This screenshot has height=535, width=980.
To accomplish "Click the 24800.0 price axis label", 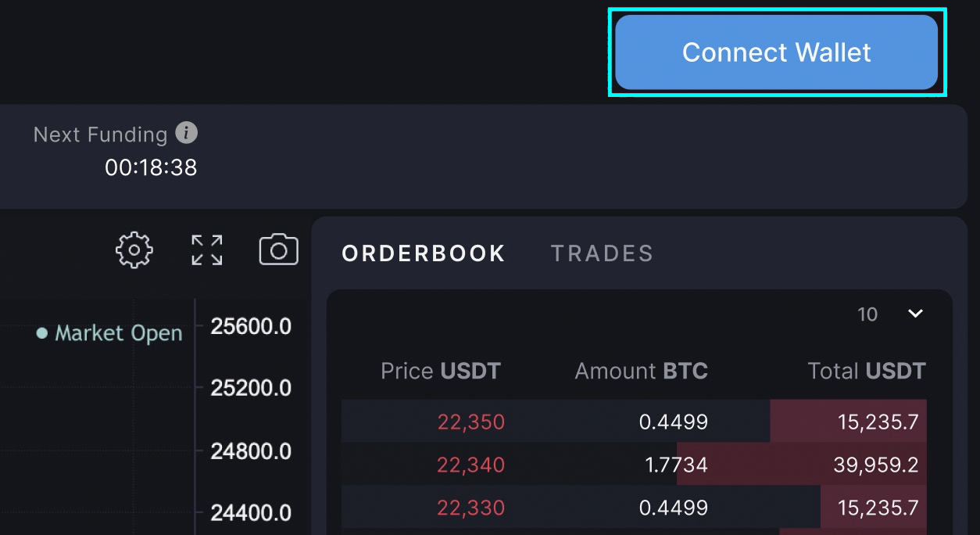I will click(251, 451).
